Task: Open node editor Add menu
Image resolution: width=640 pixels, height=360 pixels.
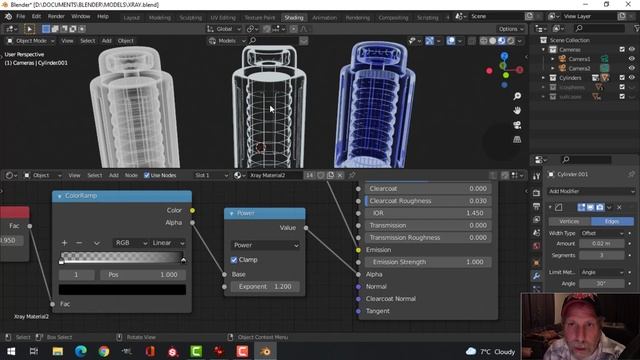Action: point(113,175)
